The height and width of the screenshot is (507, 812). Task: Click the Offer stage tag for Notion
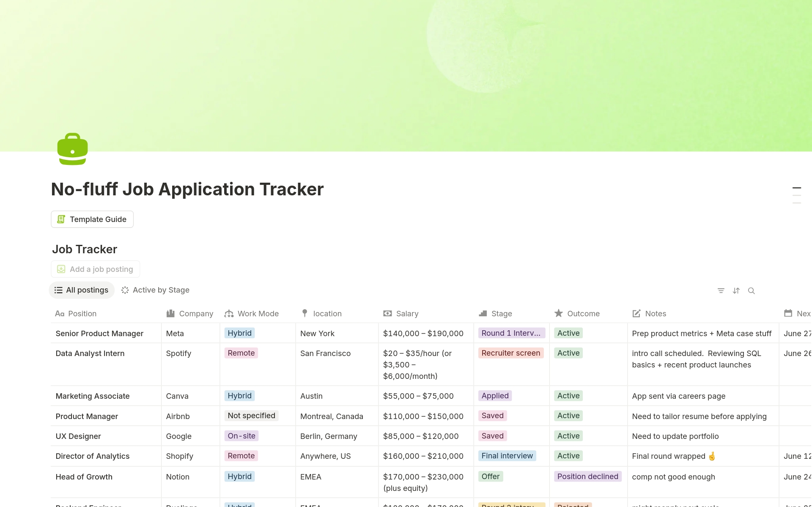[491, 476]
